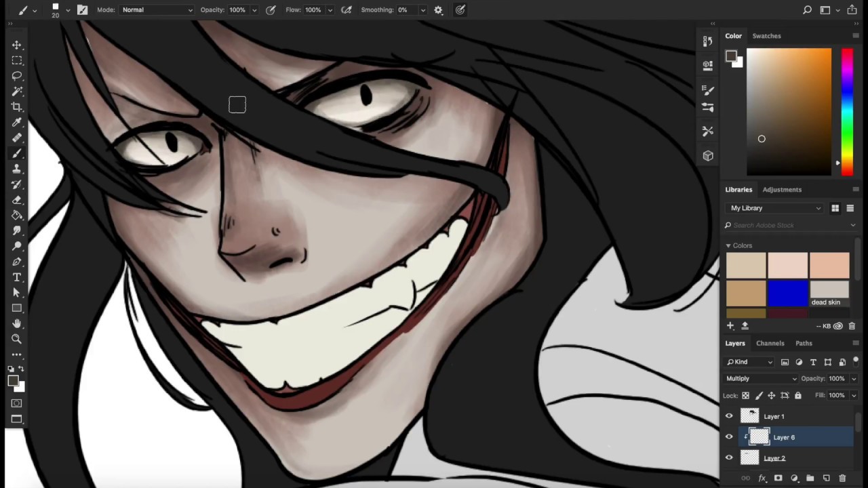Open the brush smoothing options gear

coord(438,9)
